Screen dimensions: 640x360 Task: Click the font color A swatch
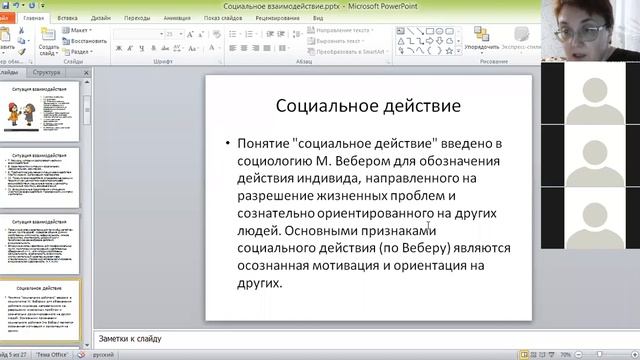[x=211, y=48]
